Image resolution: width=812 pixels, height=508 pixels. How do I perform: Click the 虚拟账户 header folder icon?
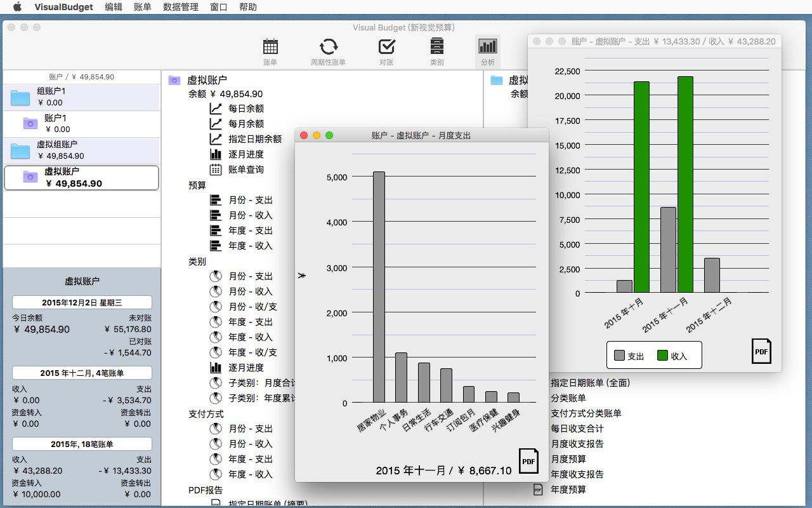174,80
